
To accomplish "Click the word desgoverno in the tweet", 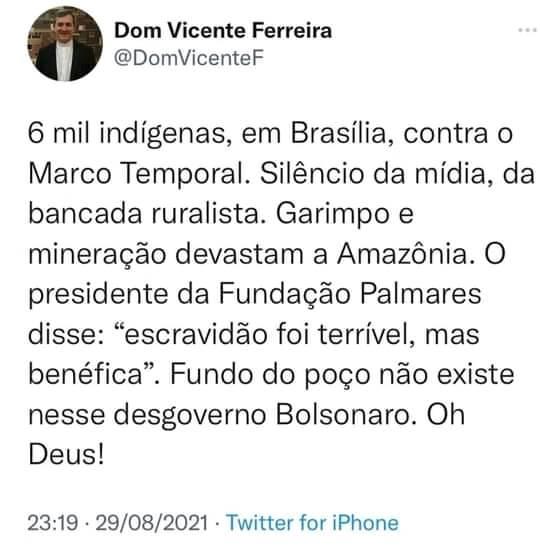I will click(190, 415).
